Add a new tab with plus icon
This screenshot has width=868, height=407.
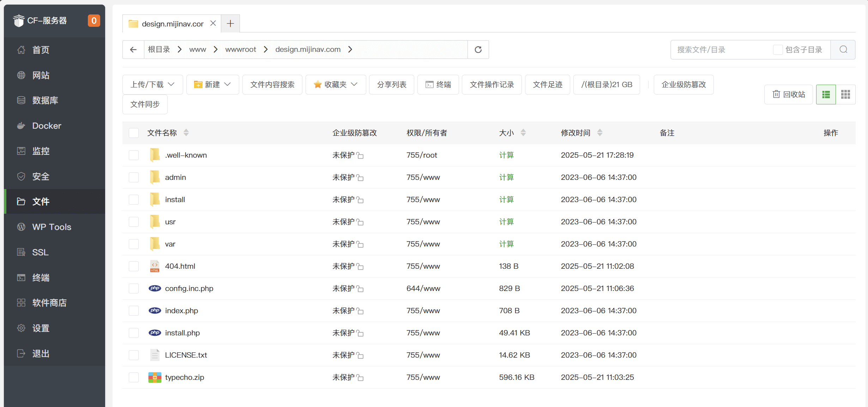click(x=230, y=24)
